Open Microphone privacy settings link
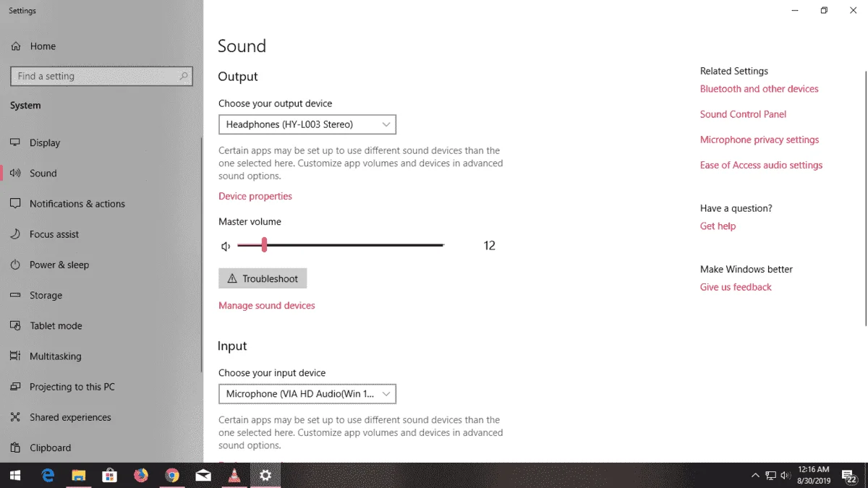The image size is (868, 488). 759,140
